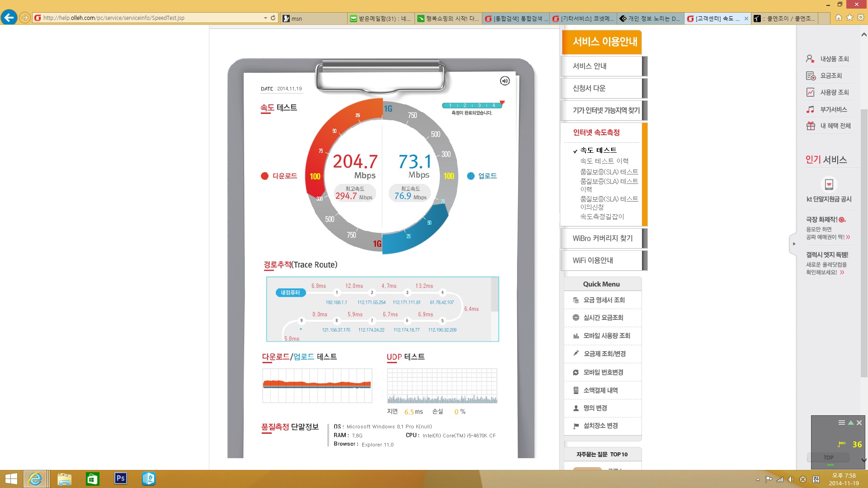Click the step progress indicator bar

tap(472, 105)
